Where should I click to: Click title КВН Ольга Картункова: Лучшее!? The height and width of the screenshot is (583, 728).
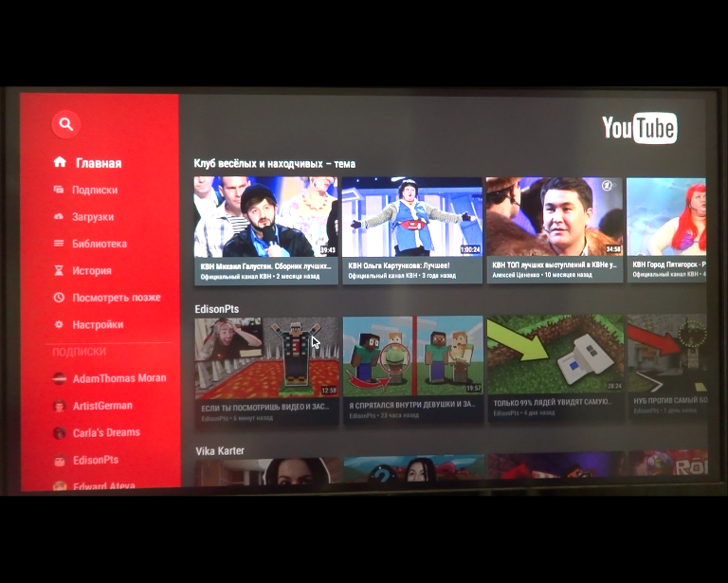point(399,266)
